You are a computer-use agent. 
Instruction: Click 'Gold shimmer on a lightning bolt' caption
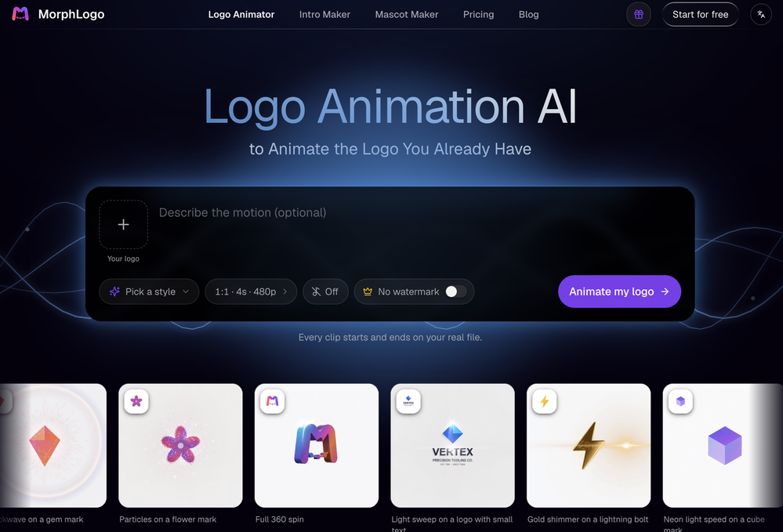click(x=588, y=519)
